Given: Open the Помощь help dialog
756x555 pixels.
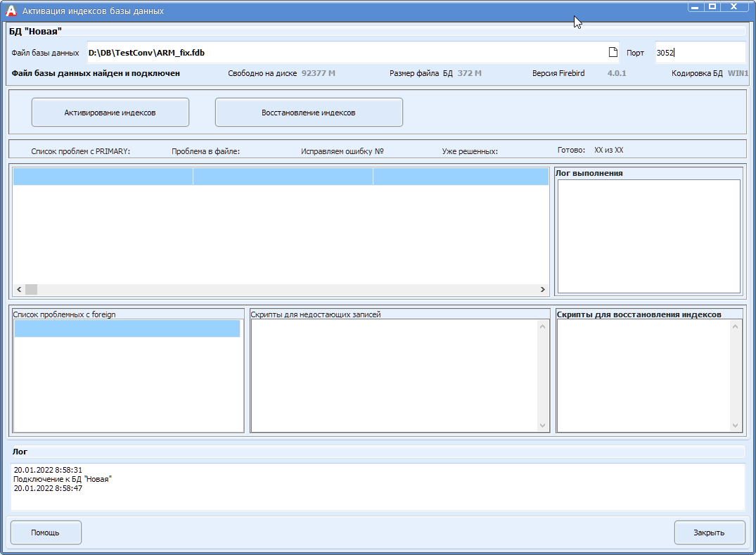Looking at the screenshot, I should pos(45,532).
